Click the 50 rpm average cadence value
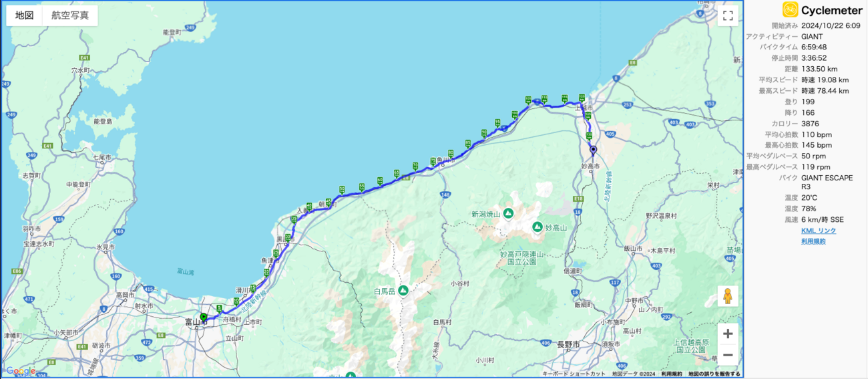This screenshot has width=868, height=379. click(814, 156)
